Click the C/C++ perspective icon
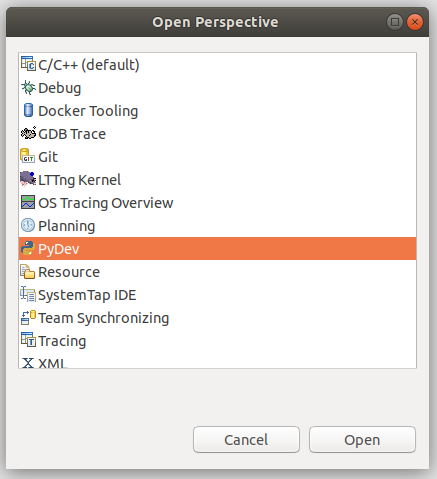Image resolution: width=437 pixels, height=479 pixels. (28, 64)
